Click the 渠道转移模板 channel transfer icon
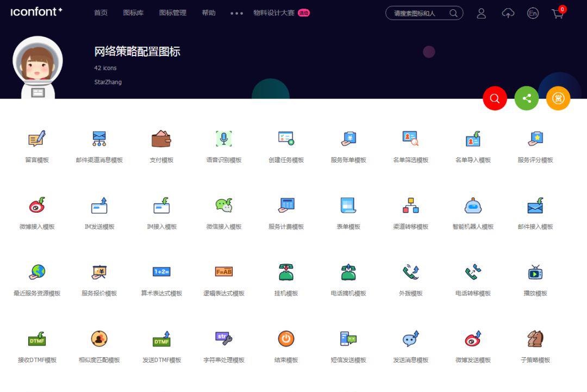The width and height of the screenshot is (587, 392). pyautogui.click(x=411, y=205)
